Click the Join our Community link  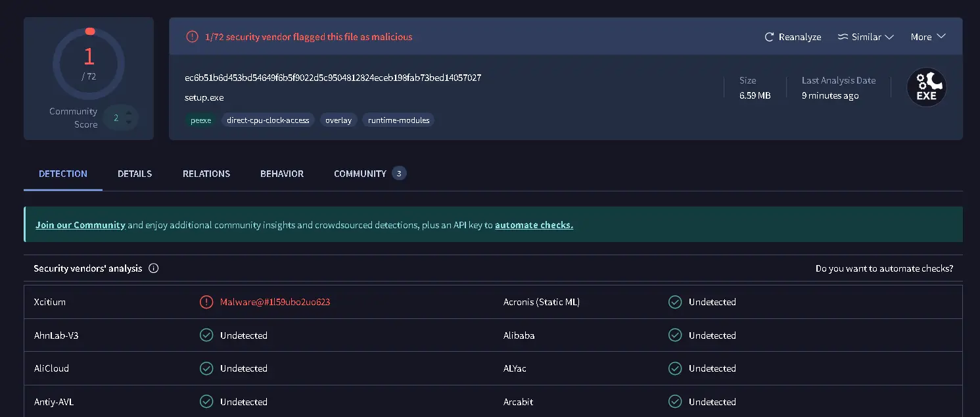[x=80, y=225]
